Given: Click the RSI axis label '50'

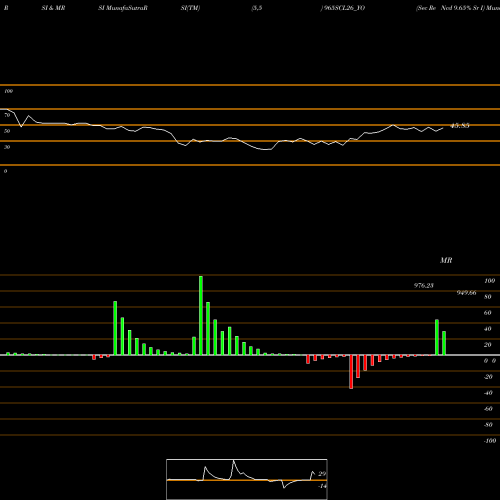Looking at the screenshot, I should tap(7, 131).
